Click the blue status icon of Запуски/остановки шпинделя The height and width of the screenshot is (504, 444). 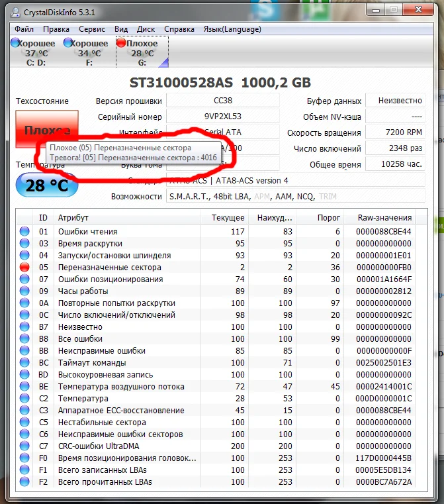(x=24, y=255)
